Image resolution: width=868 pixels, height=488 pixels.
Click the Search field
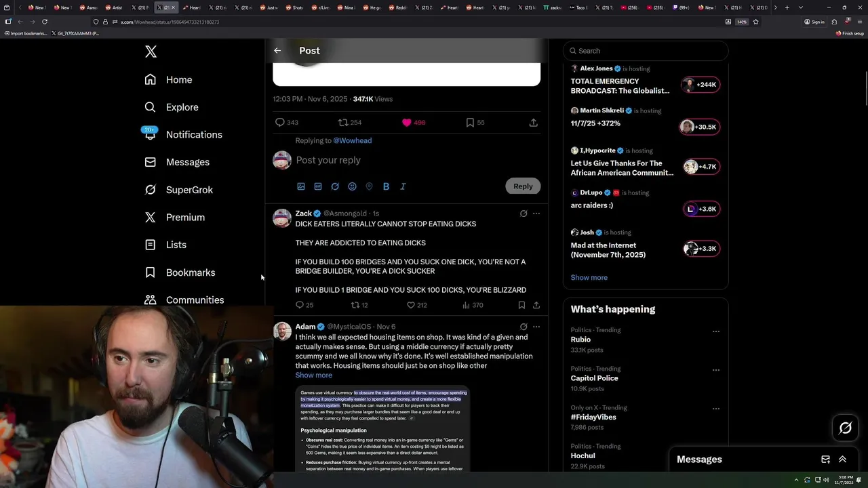646,51
